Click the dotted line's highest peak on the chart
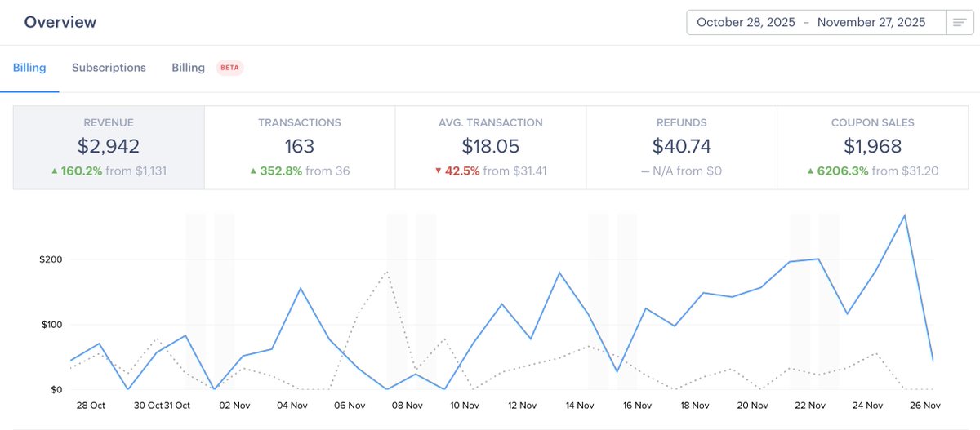Screen dimensions: 980x430 387,272
